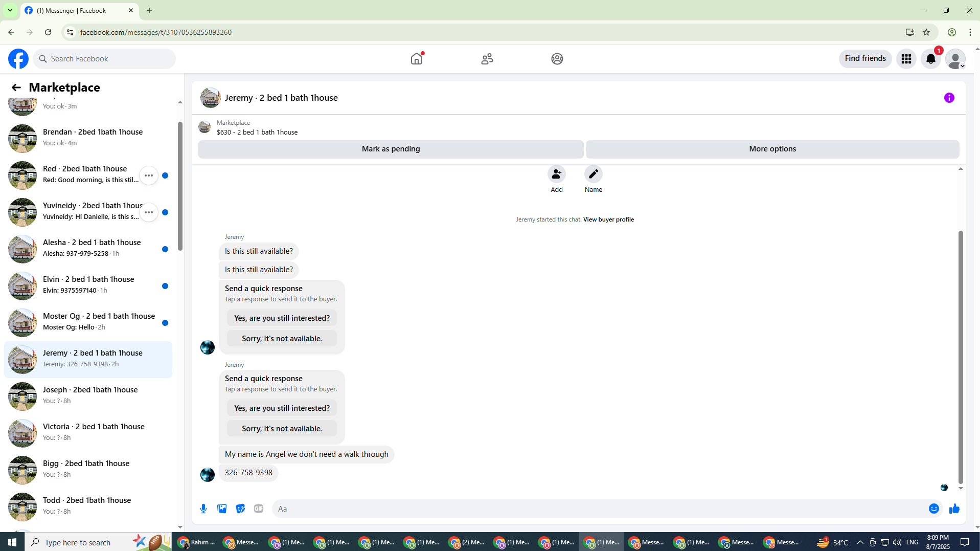Image resolution: width=980 pixels, height=551 pixels.
Task: Choose a GIF icon
Action: [x=259, y=509]
